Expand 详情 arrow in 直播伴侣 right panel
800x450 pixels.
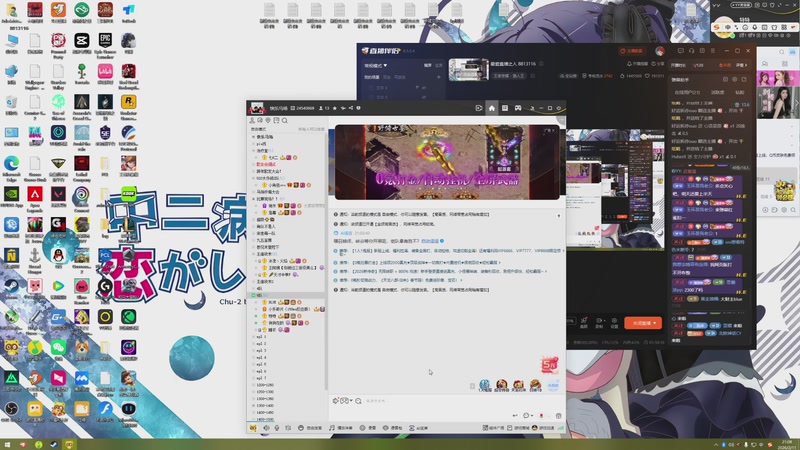741,65
